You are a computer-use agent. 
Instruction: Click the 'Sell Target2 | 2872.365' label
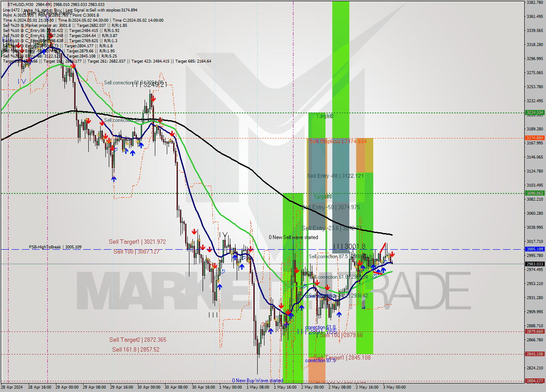137,340
